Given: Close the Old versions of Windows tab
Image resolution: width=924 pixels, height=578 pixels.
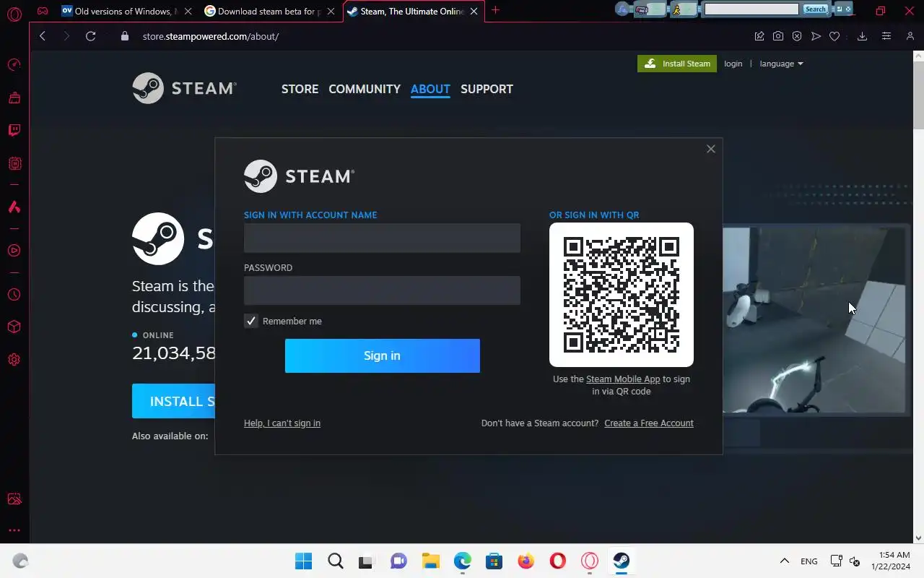Looking at the screenshot, I should [x=188, y=11].
